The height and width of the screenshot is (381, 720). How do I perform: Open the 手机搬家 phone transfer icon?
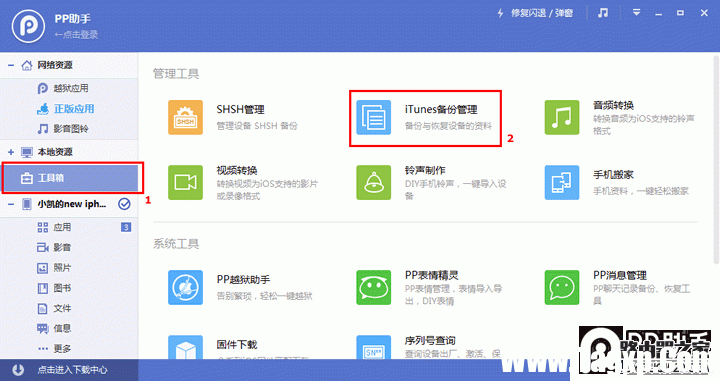(x=562, y=183)
